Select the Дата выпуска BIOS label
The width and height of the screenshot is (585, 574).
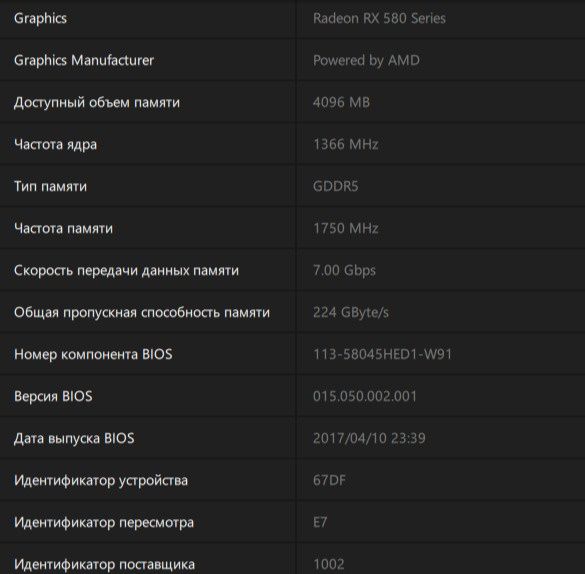74,439
